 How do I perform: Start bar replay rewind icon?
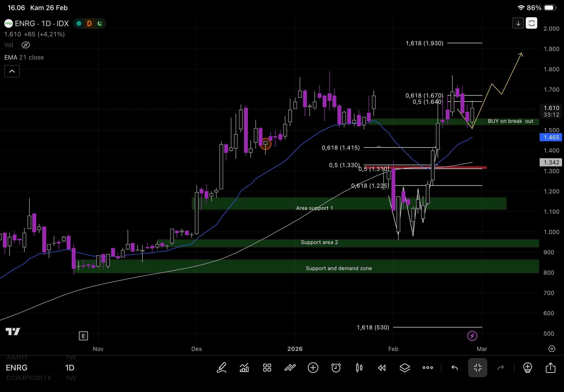(x=382, y=368)
